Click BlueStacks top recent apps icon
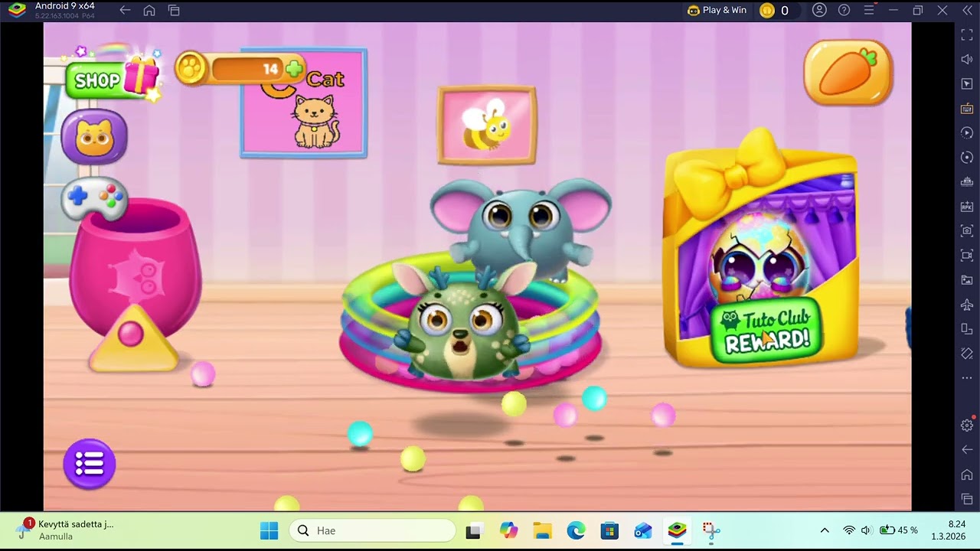Screen dimensions: 980x551 click(174, 10)
